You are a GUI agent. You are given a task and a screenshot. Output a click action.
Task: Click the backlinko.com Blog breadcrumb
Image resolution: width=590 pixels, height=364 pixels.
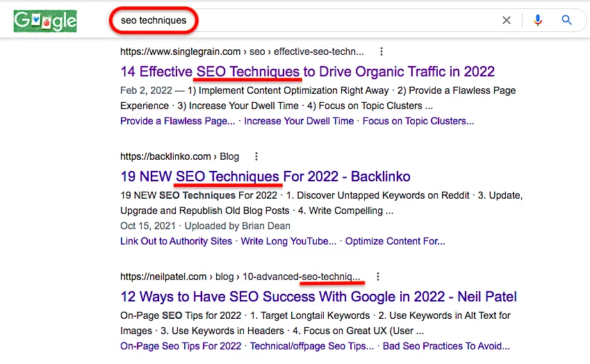pyautogui.click(x=179, y=156)
